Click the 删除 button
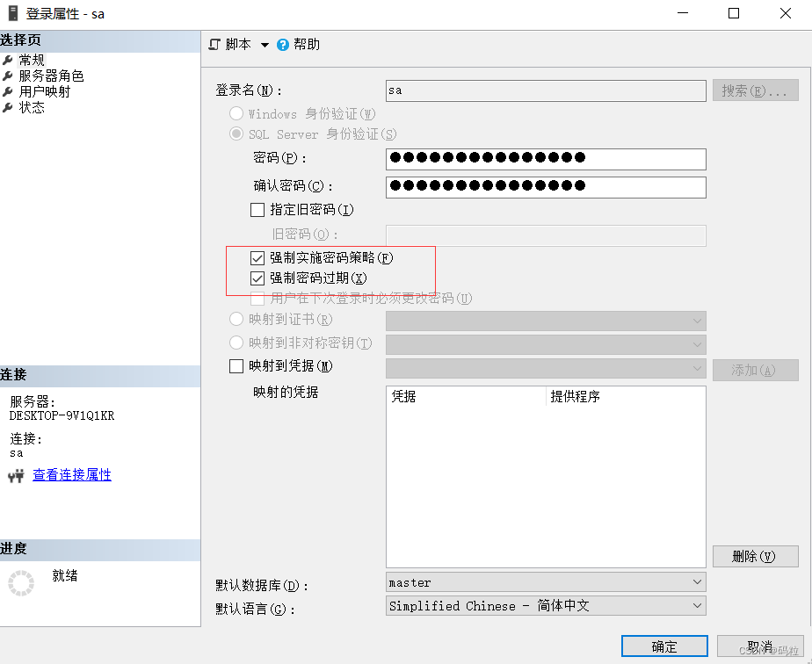The width and height of the screenshot is (812, 664). pyautogui.click(x=755, y=556)
